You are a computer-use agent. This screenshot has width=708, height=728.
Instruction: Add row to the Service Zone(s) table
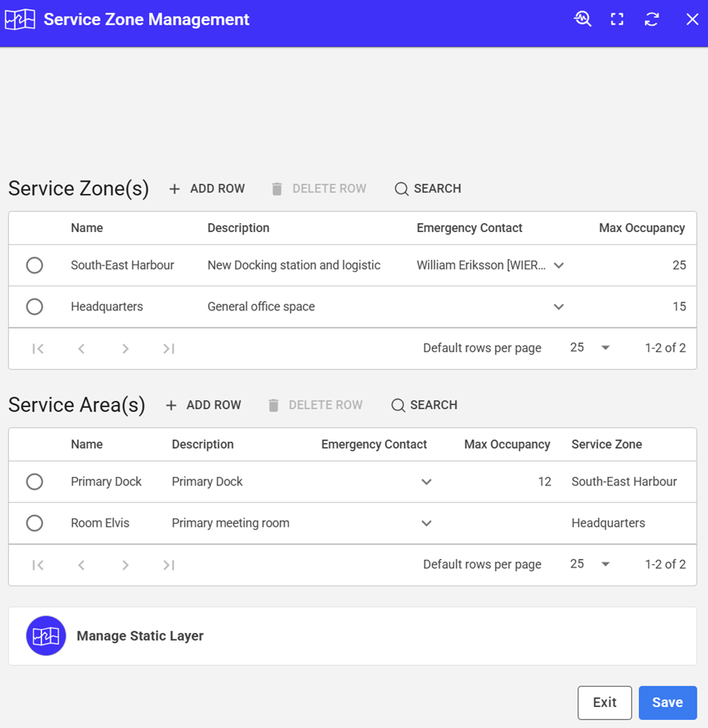pos(206,188)
